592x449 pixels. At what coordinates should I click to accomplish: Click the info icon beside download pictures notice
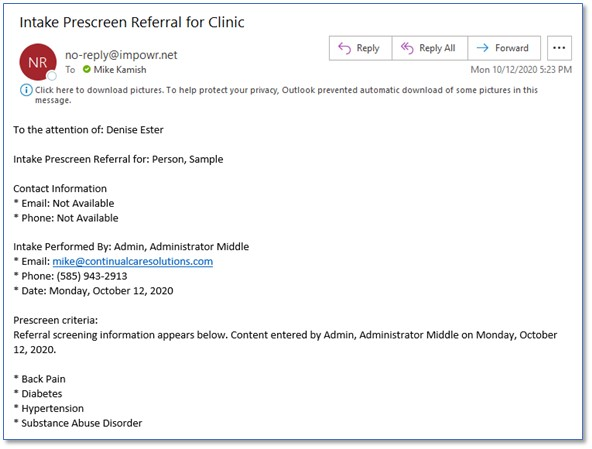point(26,90)
